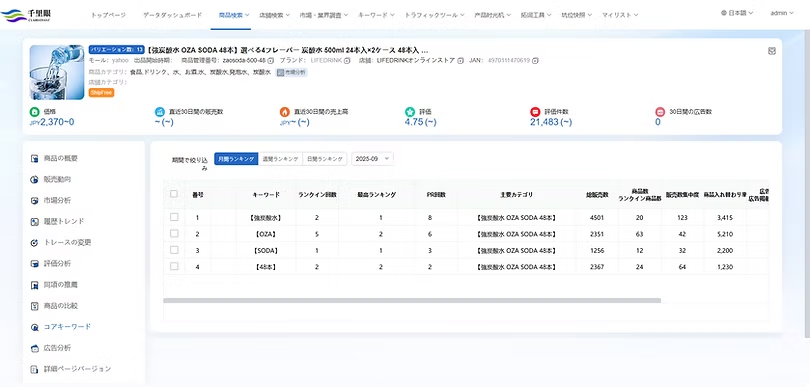The width and height of the screenshot is (810, 387).
Task: Click the 履歴トレンド sidebar icon
Action: [x=35, y=222]
